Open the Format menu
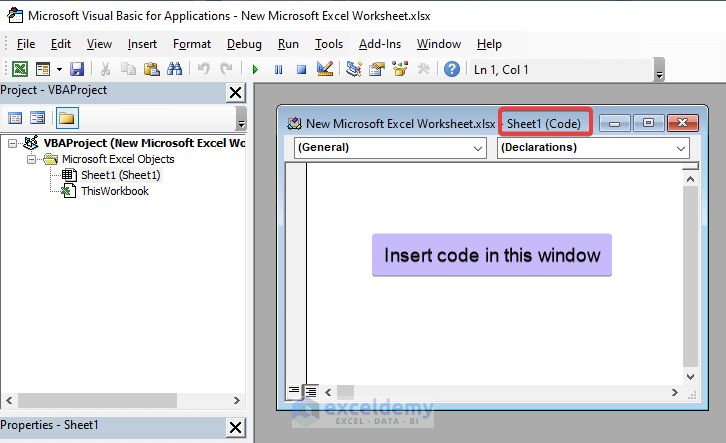Screen dimensions: 726x443 pyautogui.click(x=192, y=44)
